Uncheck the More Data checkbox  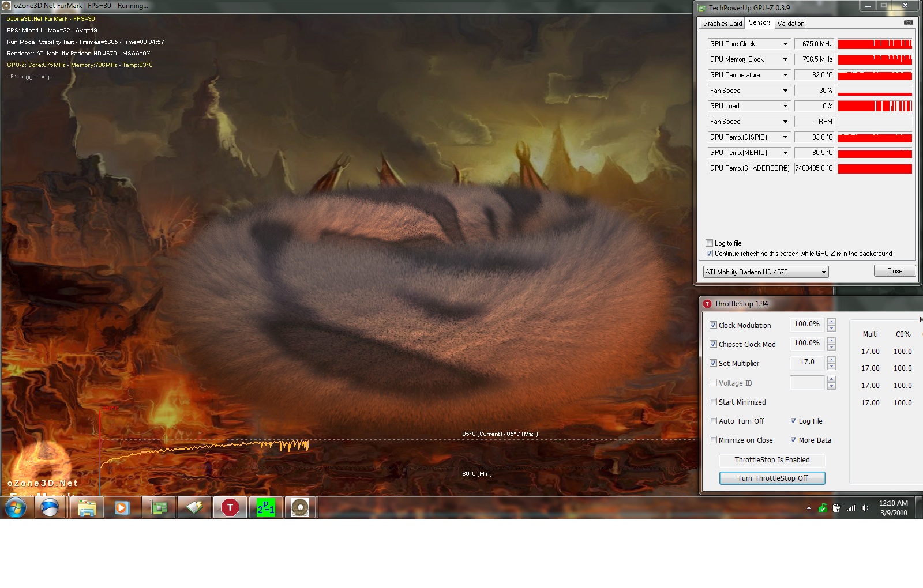coord(793,440)
